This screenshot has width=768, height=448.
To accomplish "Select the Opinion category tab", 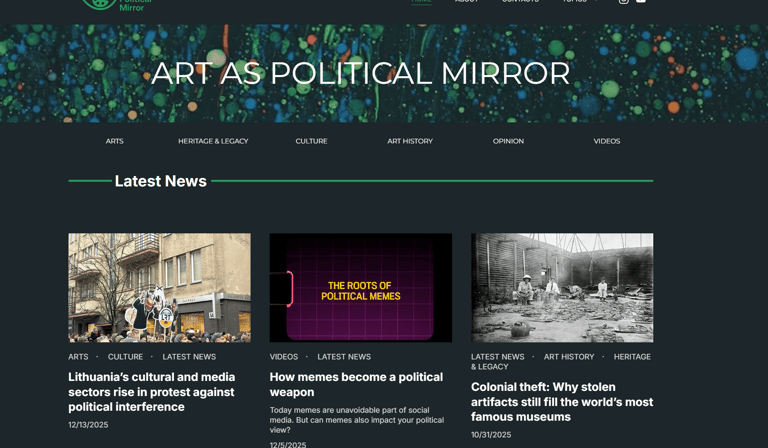I will pos(508,141).
